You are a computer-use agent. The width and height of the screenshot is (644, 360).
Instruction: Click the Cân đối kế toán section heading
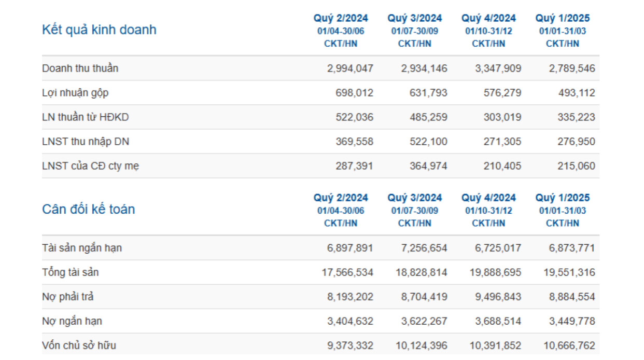pyautogui.click(x=88, y=209)
